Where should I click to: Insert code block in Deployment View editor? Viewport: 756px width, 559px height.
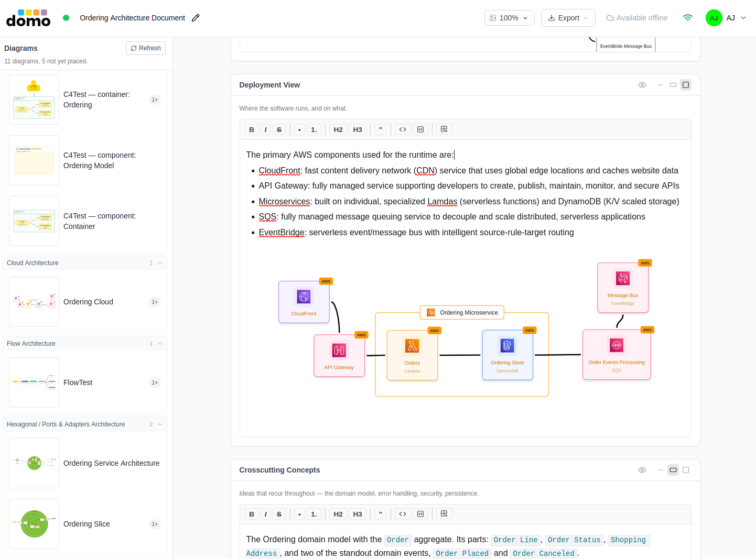420,129
